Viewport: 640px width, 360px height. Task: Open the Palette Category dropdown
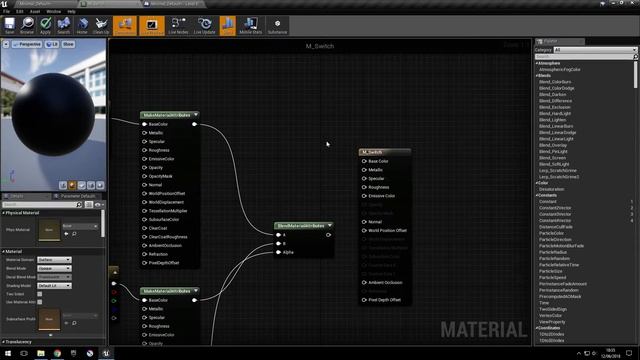[595, 50]
